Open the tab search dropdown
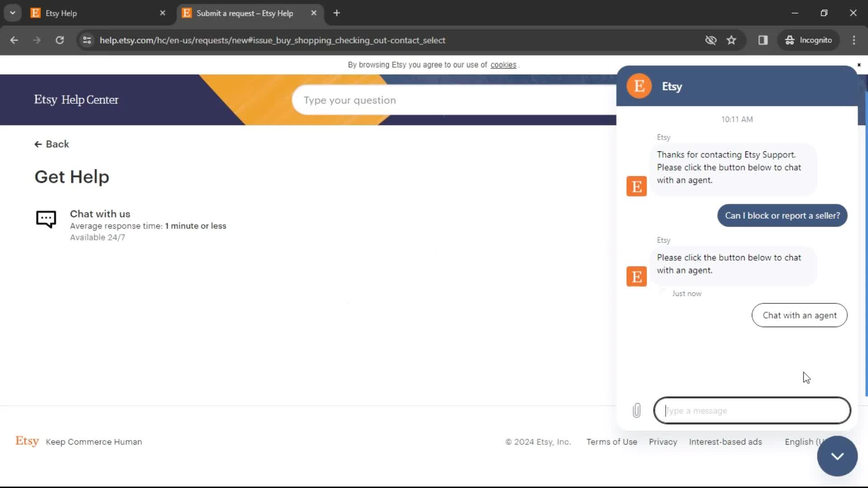 pyautogui.click(x=13, y=13)
